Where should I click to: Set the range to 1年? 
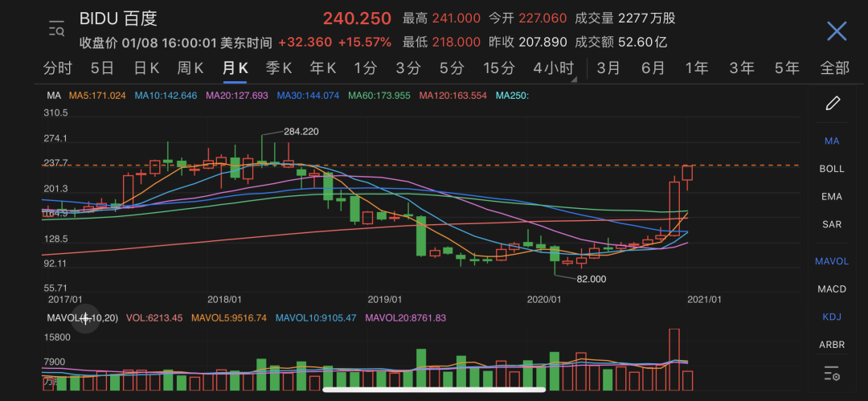coord(697,68)
